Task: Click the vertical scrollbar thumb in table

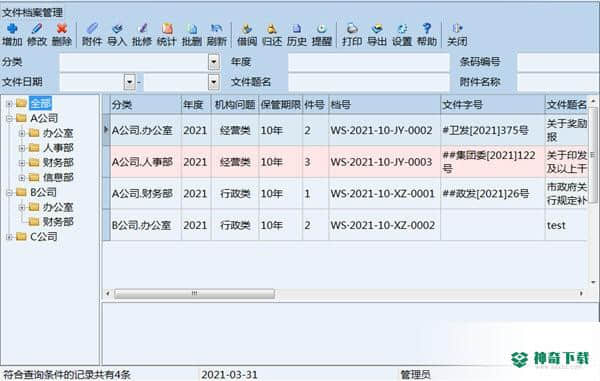Action: point(593,155)
